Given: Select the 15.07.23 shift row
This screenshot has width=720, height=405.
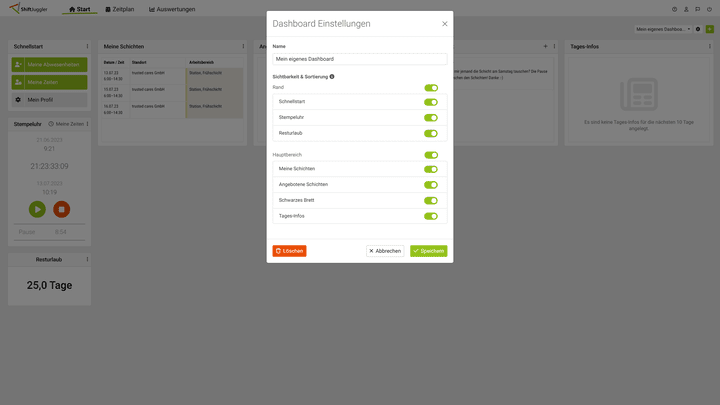Looking at the screenshot, I should click(x=173, y=92).
